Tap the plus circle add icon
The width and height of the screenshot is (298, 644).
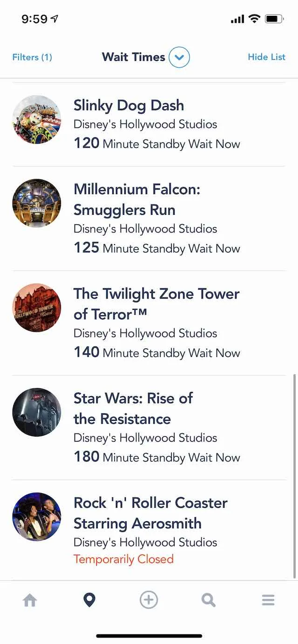coord(149,600)
